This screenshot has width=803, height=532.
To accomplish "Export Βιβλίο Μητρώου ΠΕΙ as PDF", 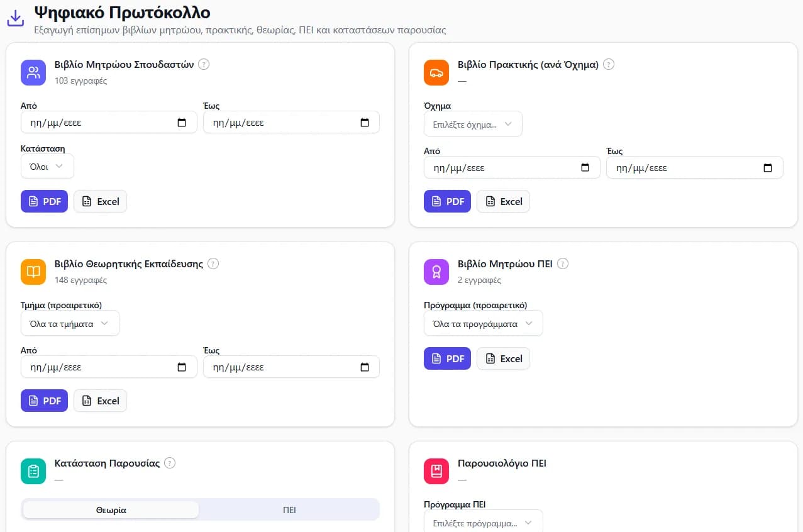I will click(447, 358).
